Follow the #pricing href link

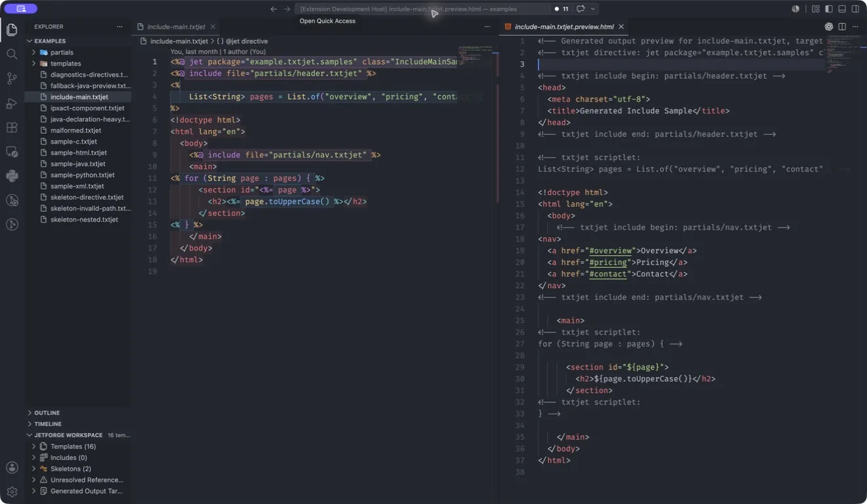(x=608, y=262)
